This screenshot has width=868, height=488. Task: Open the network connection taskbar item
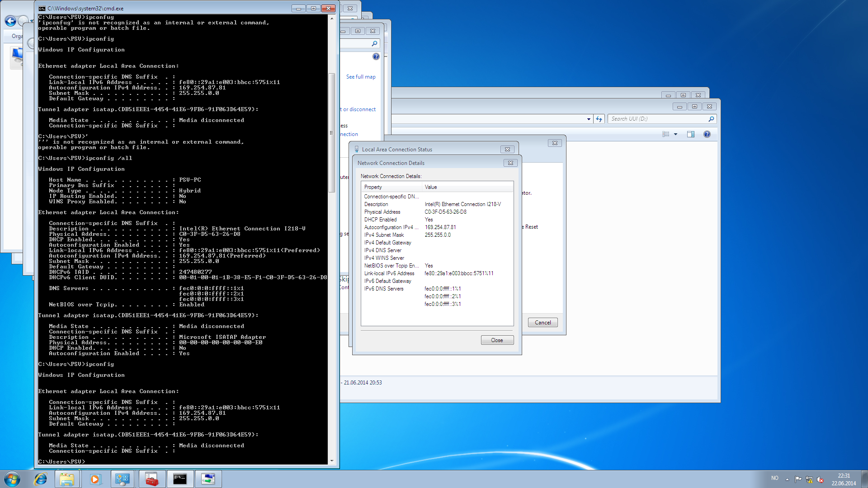pyautogui.click(x=208, y=479)
